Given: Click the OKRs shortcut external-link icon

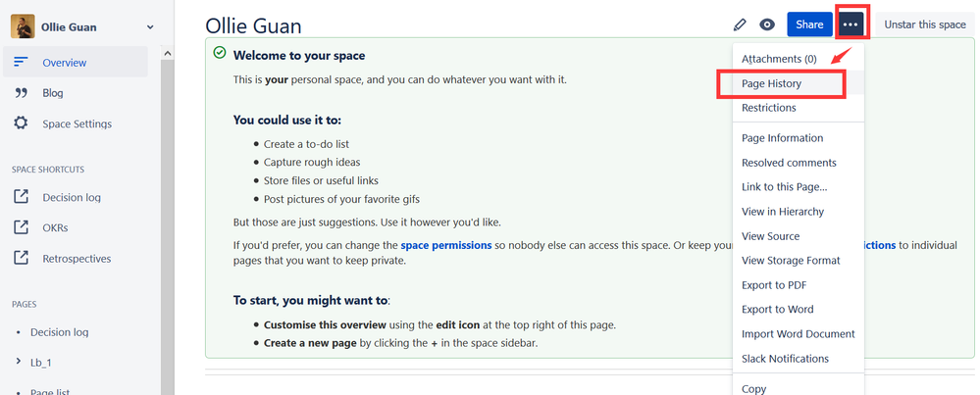Looking at the screenshot, I should click(21, 227).
